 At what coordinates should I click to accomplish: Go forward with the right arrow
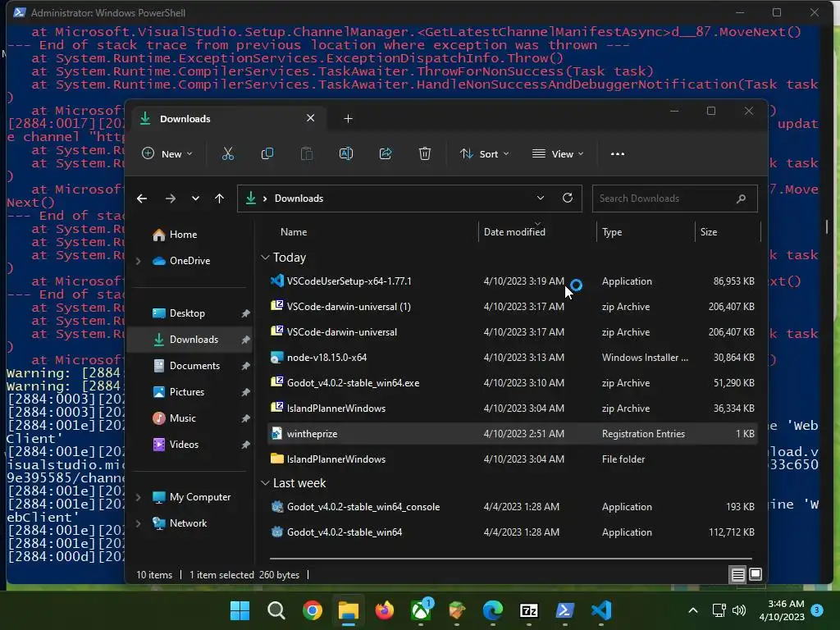pyautogui.click(x=171, y=199)
